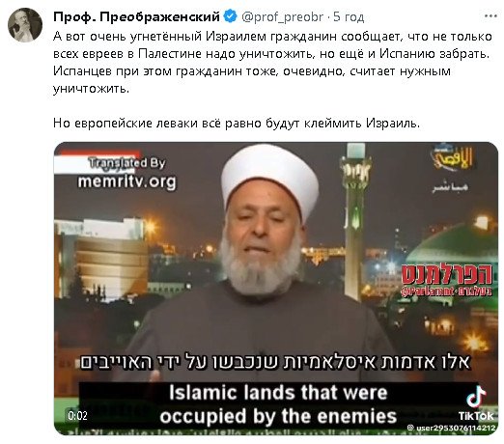The height and width of the screenshot is (444, 504).
Task: Click the memritv.org watermark
Action: tap(126, 181)
